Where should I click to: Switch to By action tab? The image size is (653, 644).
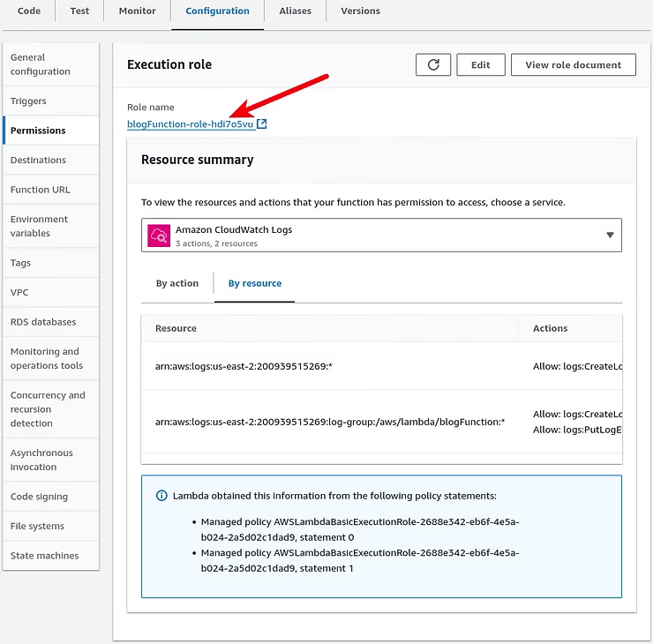point(177,283)
